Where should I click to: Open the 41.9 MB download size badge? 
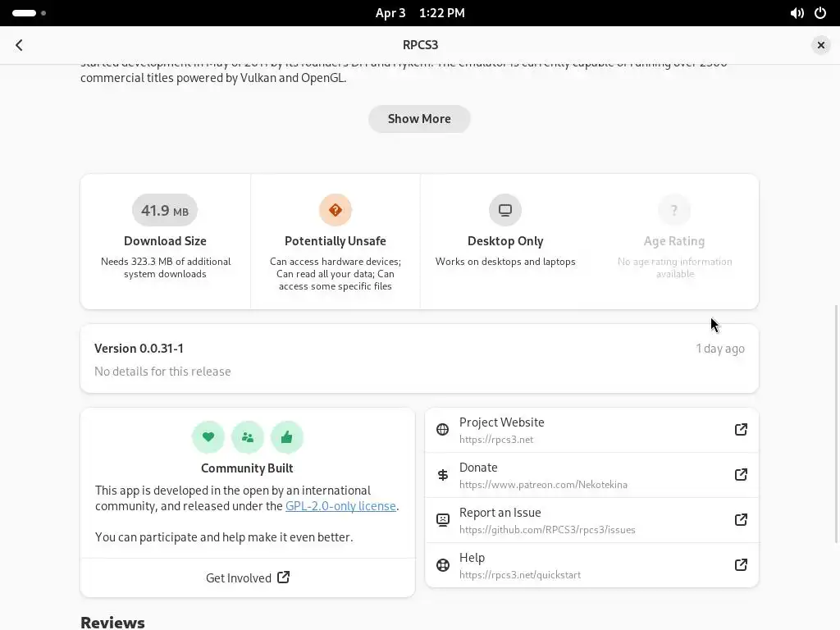[x=165, y=210]
